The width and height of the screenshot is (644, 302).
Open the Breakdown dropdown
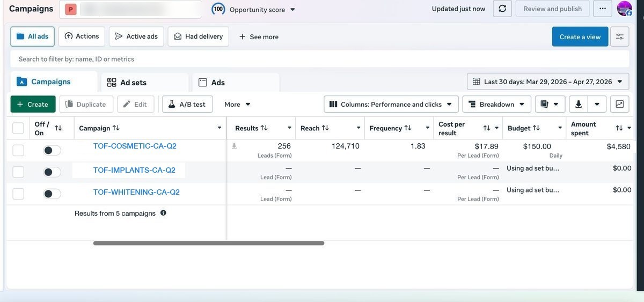[x=497, y=104]
